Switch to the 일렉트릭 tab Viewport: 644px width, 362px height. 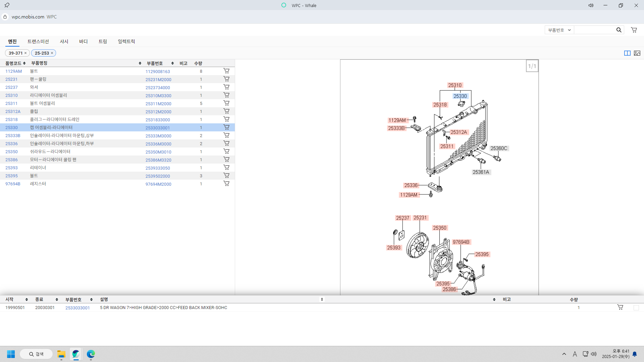(126, 42)
